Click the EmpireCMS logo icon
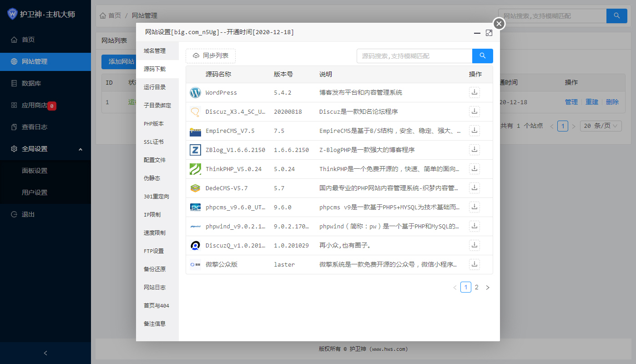This screenshot has width=636, height=364. click(195, 131)
